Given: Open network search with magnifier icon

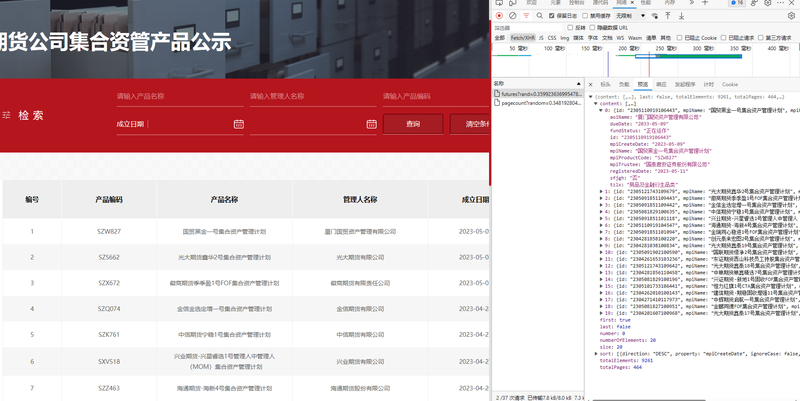Looking at the screenshot, I should 539,16.
